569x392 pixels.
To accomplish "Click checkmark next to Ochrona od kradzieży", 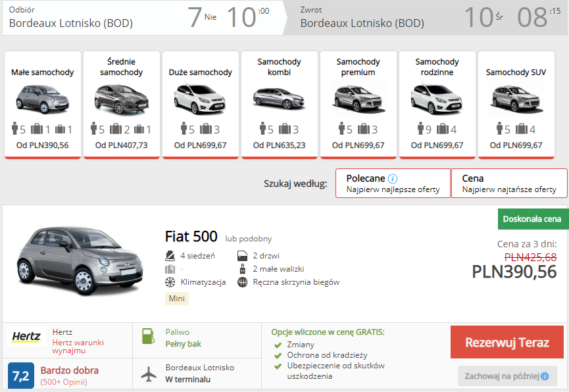I will point(278,355).
